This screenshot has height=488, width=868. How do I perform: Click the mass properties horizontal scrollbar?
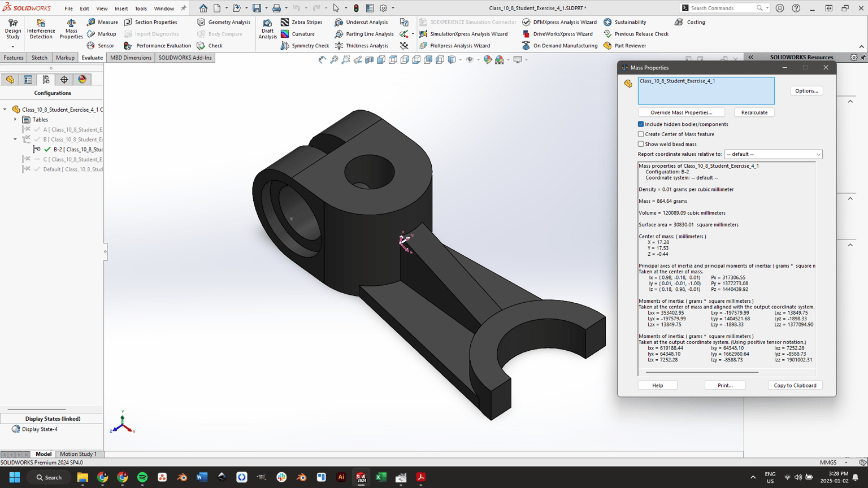[702, 372]
